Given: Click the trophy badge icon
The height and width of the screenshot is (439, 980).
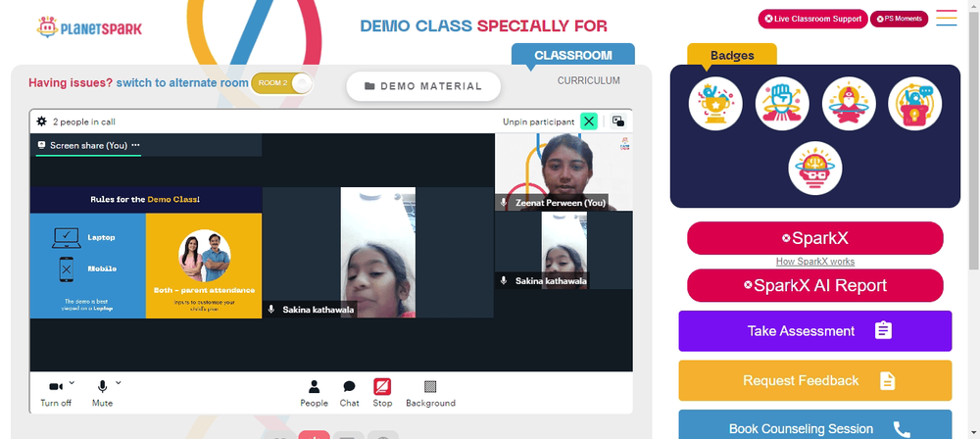Looking at the screenshot, I should (x=715, y=104).
